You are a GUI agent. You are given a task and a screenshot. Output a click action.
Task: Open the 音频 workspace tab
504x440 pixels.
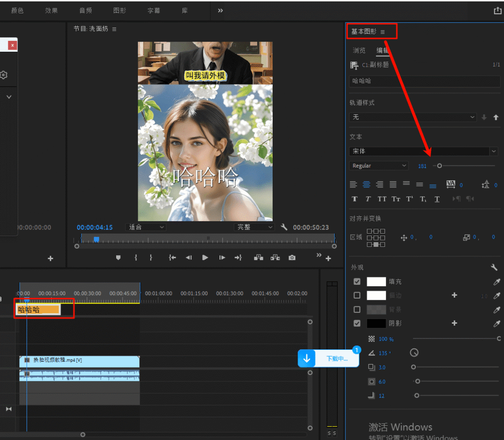pos(85,10)
